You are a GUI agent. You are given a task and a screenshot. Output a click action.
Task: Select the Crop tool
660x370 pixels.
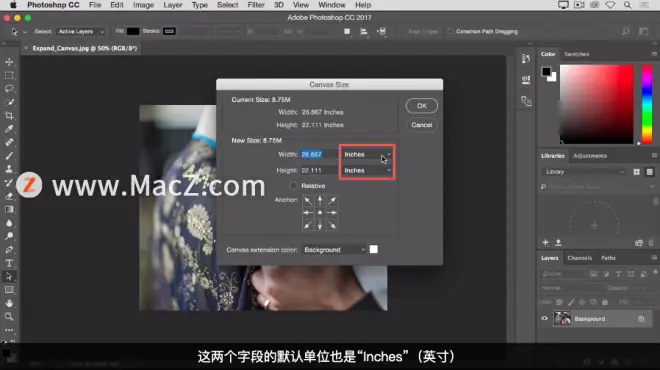click(x=9, y=115)
